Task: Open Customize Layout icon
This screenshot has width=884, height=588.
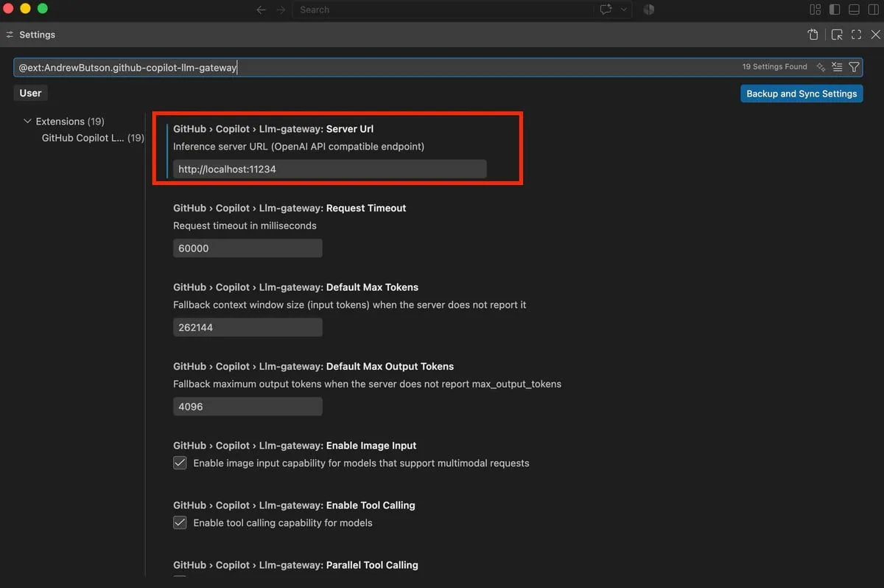Action: click(815, 10)
